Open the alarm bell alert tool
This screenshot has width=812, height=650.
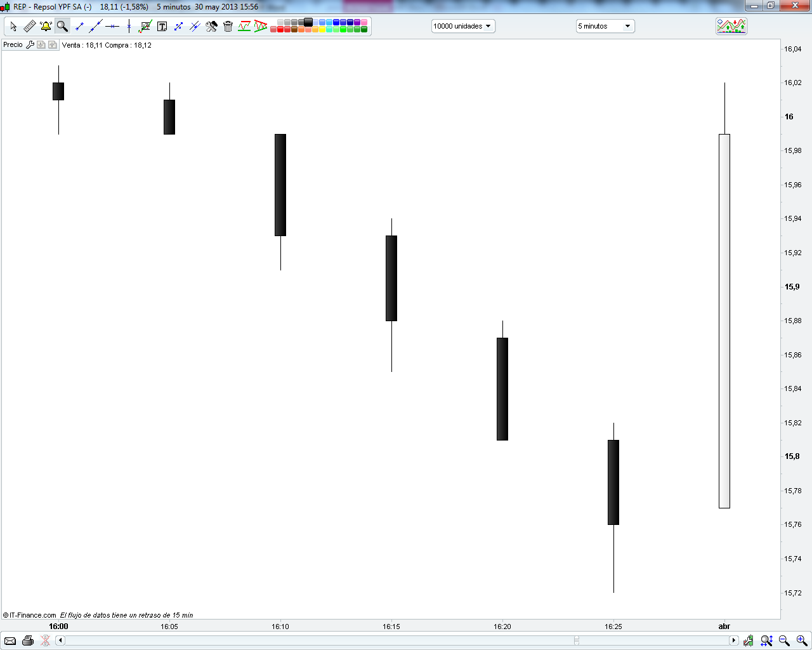click(46, 26)
